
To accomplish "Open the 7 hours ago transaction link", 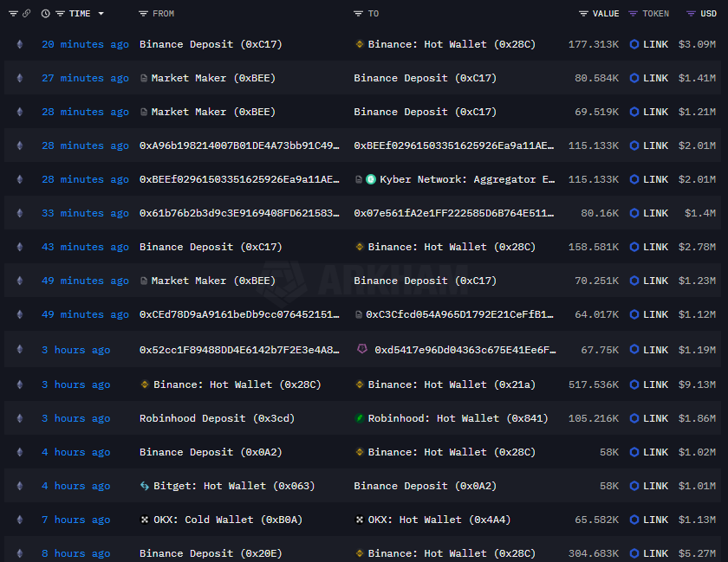I will [x=76, y=520].
